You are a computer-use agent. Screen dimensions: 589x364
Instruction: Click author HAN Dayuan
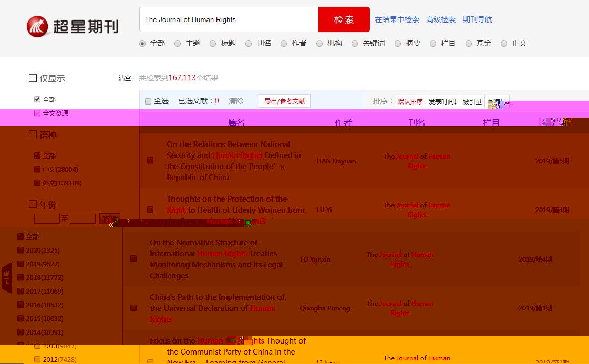(x=336, y=161)
